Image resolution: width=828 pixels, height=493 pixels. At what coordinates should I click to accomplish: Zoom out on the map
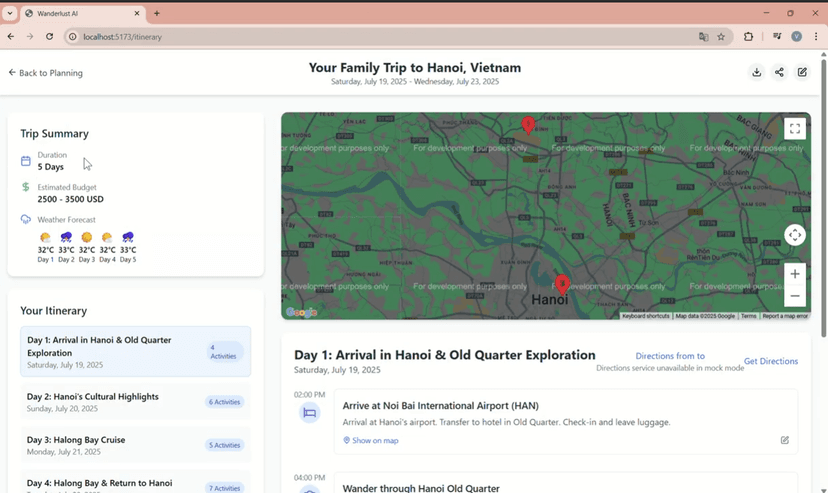tap(794, 296)
